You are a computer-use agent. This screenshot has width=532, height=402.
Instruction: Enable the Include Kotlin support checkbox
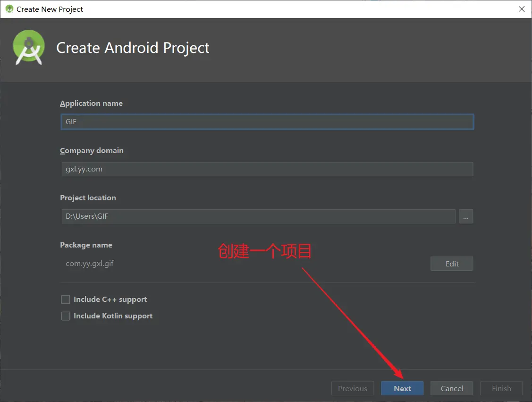(x=66, y=316)
